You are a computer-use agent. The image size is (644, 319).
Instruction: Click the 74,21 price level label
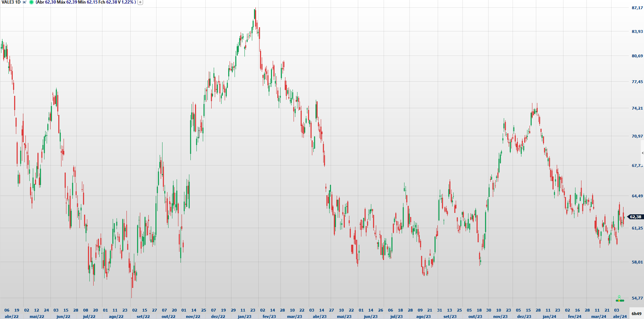(637, 108)
